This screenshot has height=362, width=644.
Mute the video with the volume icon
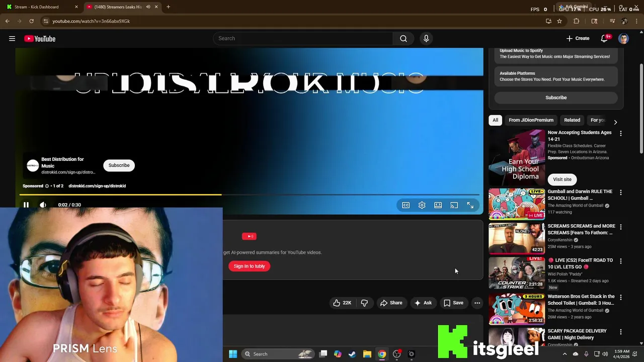pos(43,205)
